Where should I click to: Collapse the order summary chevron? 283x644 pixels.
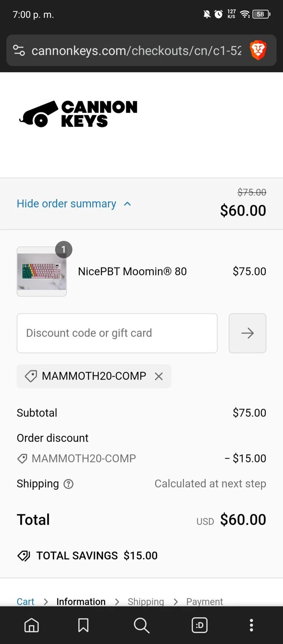[x=127, y=204]
